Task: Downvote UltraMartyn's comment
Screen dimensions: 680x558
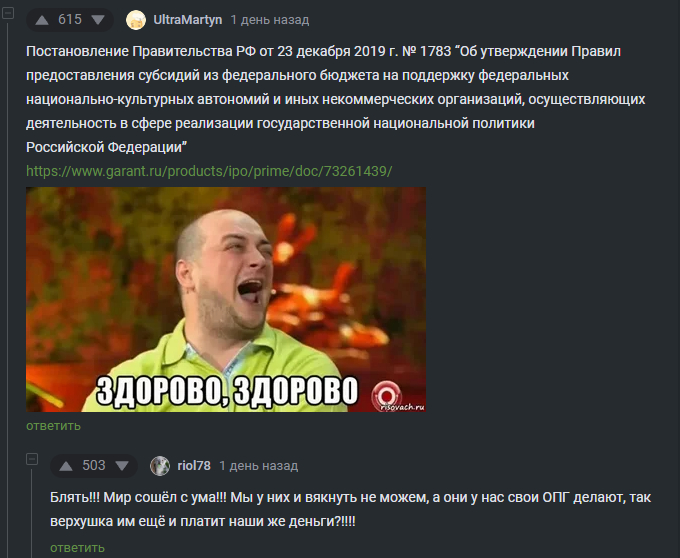Action: (x=98, y=20)
